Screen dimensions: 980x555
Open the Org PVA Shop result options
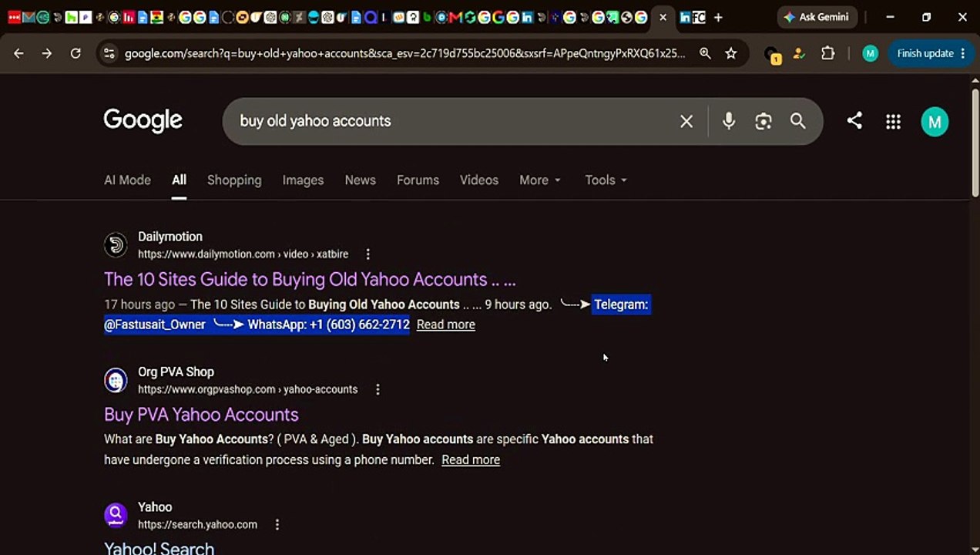378,389
